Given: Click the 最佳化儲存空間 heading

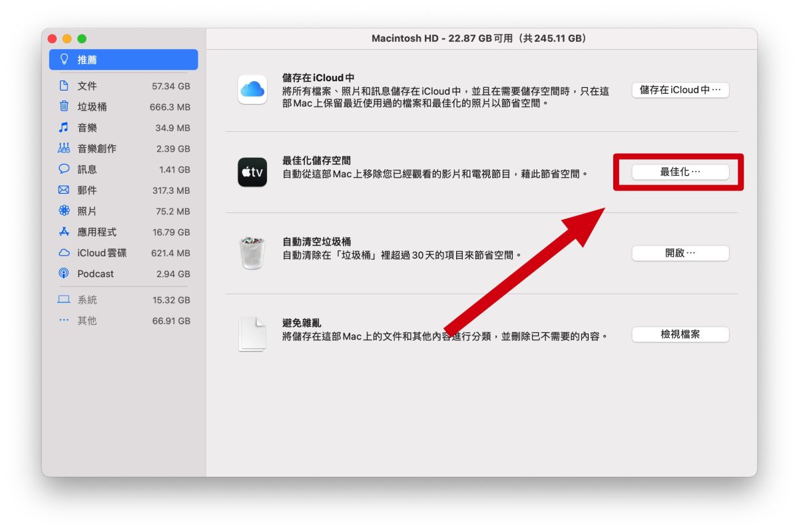Looking at the screenshot, I should coord(316,160).
